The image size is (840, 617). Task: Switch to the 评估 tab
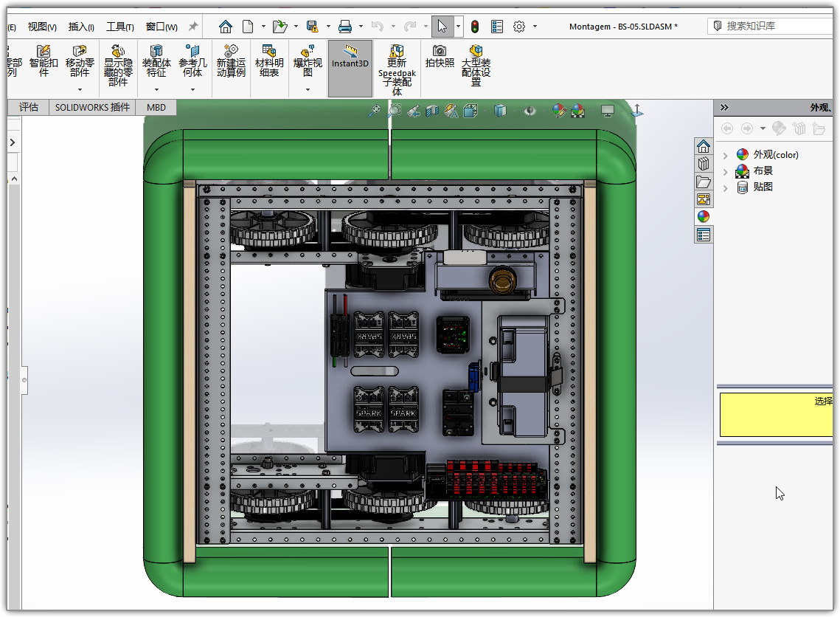tap(28, 107)
